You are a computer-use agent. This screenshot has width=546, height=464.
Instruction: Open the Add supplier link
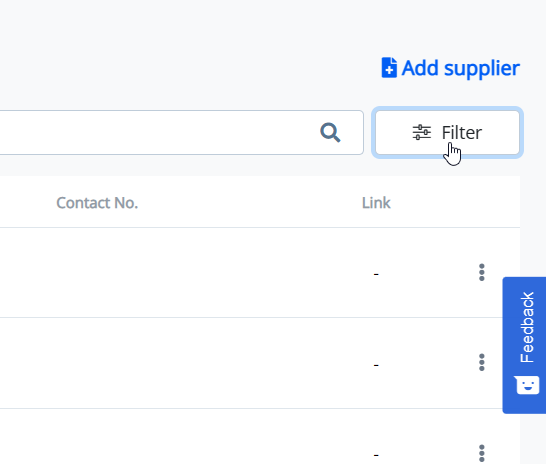[x=451, y=68]
